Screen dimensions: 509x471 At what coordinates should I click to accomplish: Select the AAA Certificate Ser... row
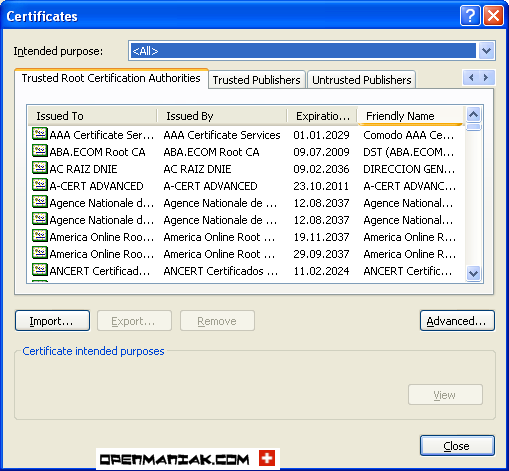click(246, 135)
